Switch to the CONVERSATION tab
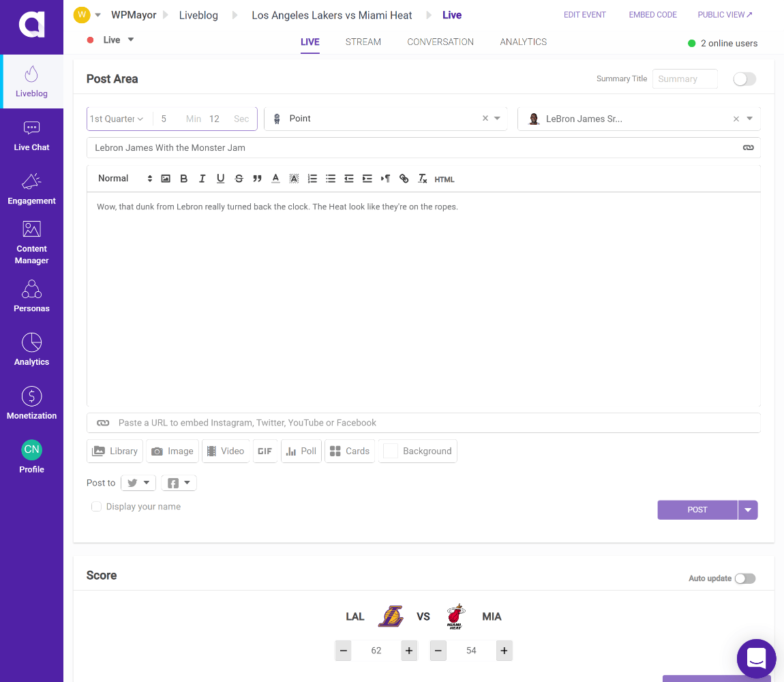This screenshot has height=682, width=784. [x=440, y=42]
